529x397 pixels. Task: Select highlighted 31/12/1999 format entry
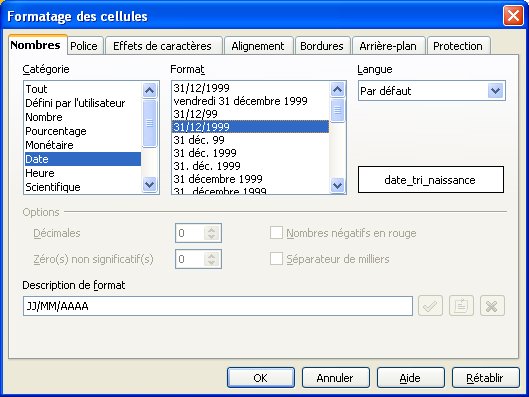(x=250, y=127)
